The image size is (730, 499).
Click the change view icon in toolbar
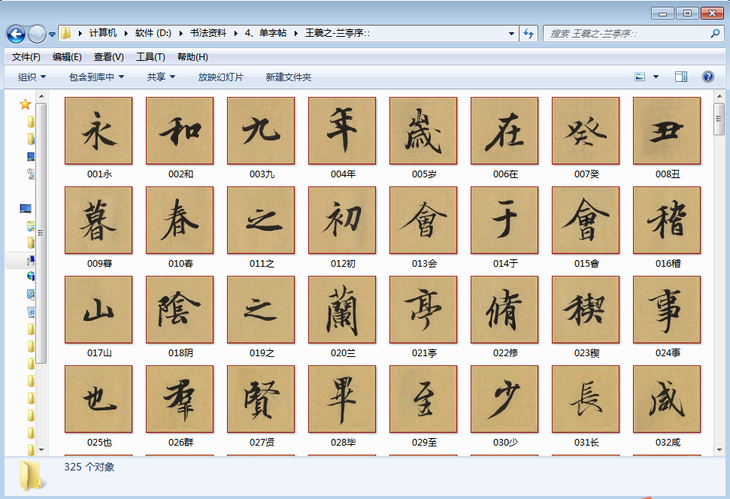[x=640, y=77]
